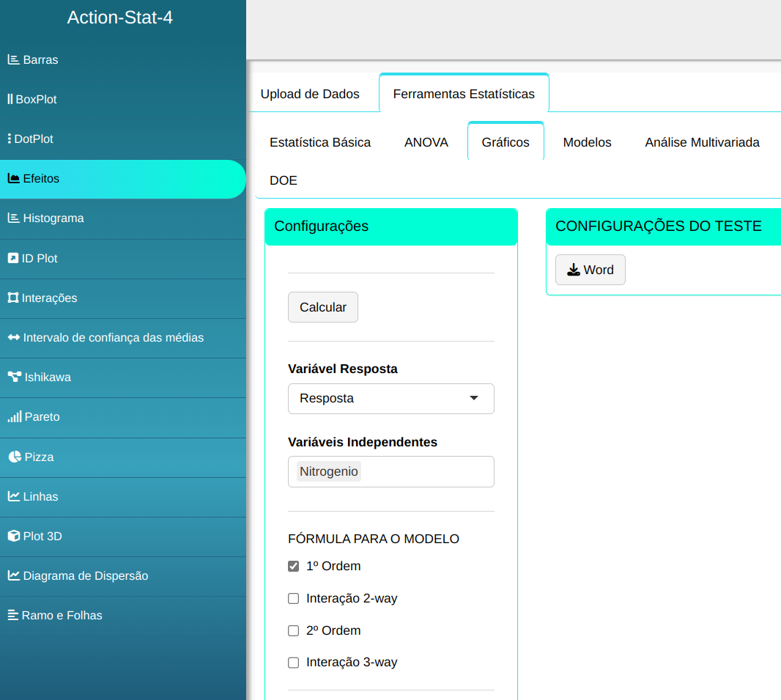Click the Ishikawa diagram icon
781x700 pixels.
tap(14, 377)
